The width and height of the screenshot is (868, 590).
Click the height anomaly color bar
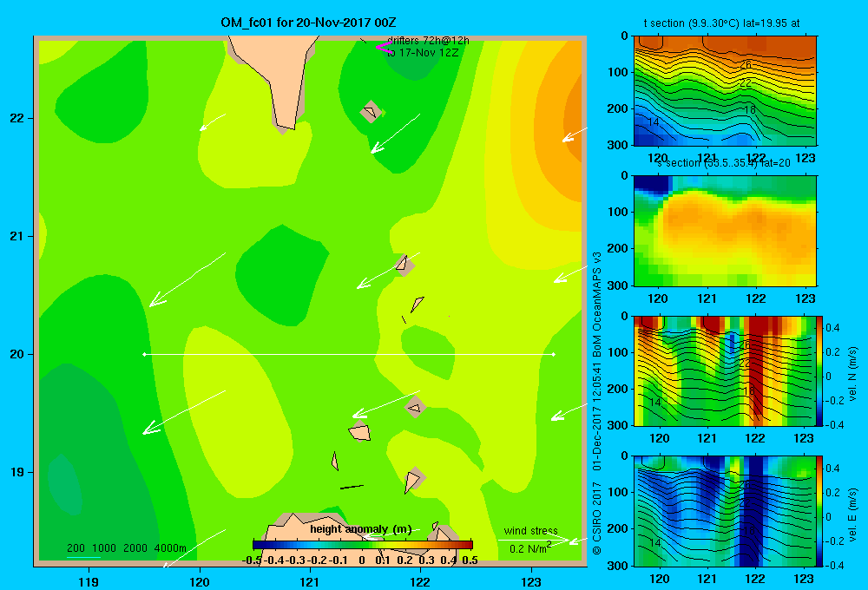(363, 545)
